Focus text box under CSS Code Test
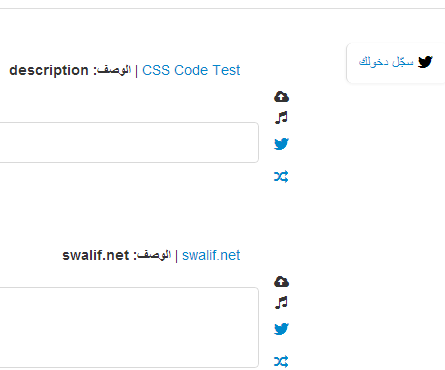The image size is (445, 370). tap(129, 143)
